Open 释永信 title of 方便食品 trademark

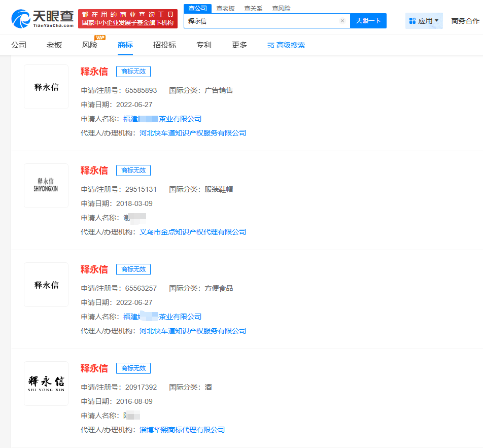click(x=94, y=269)
